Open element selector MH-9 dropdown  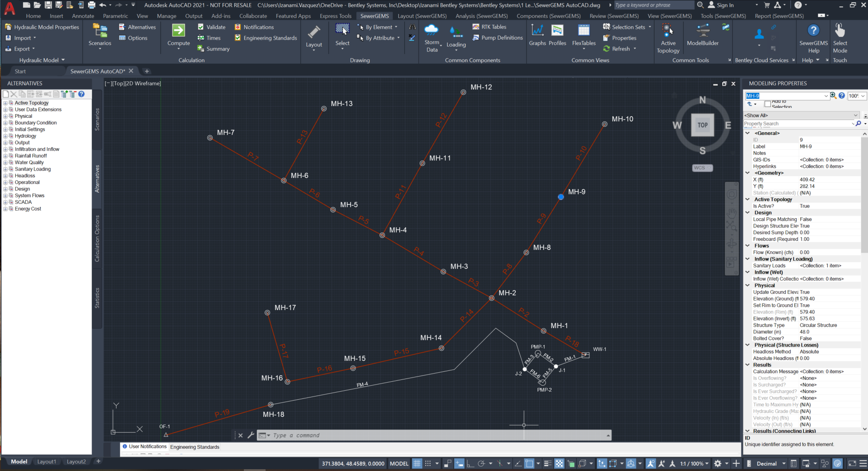tap(826, 96)
